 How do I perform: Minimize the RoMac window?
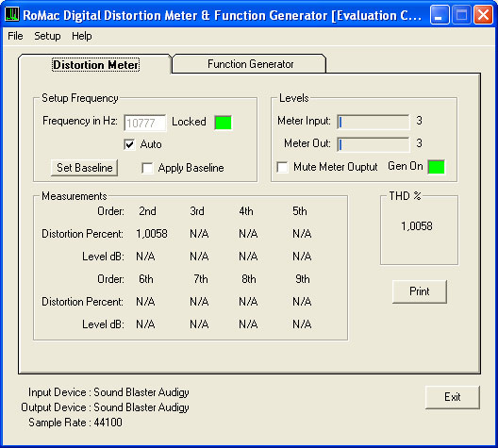coord(440,14)
